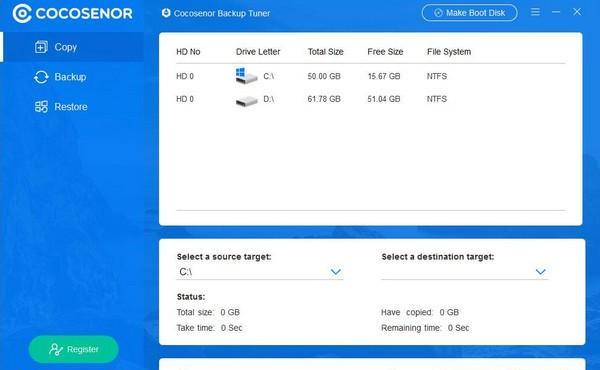This screenshot has width=600, height=370.
Task: Click the Select a destination target label
Action: point(438,257)
